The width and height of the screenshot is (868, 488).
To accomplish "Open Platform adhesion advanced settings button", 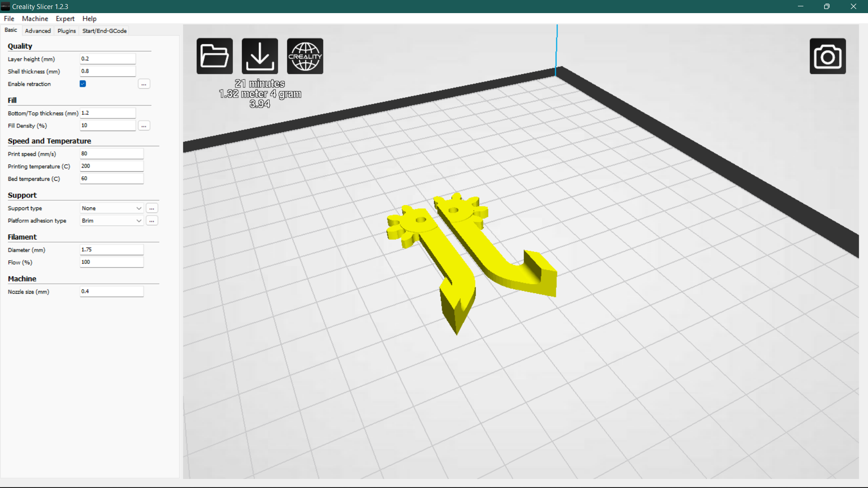I will (152, 221).
